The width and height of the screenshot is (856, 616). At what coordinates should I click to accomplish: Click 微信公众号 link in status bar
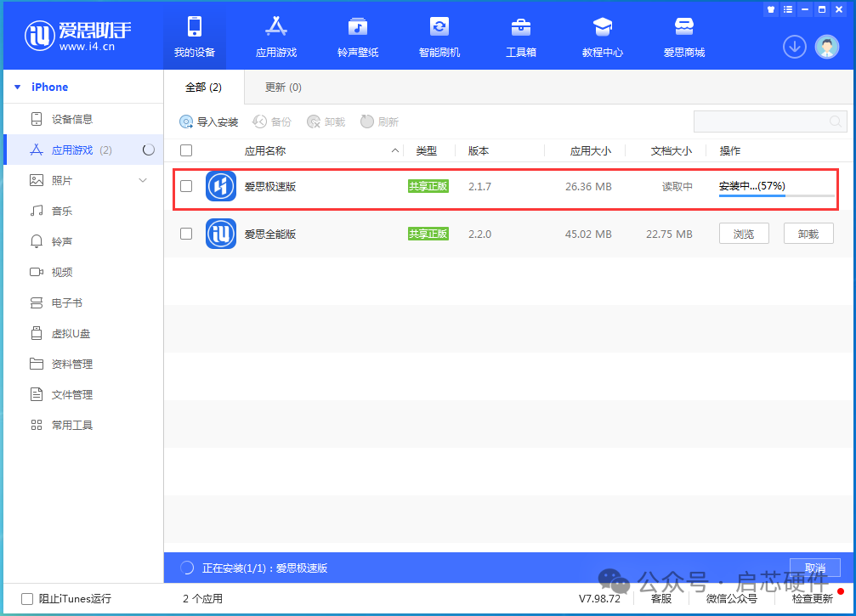pyautogui.click(x=732, y=599)
